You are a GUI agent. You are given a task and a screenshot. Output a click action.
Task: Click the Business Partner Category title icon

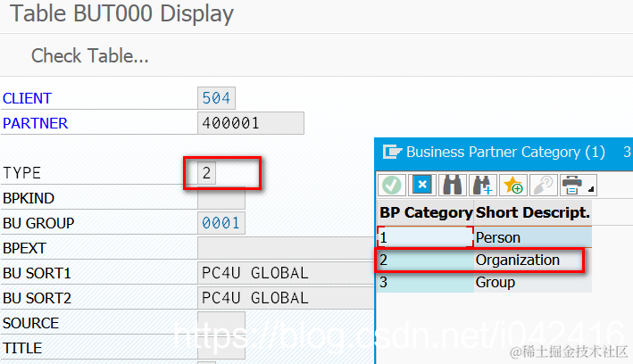(x=392, y=153)
